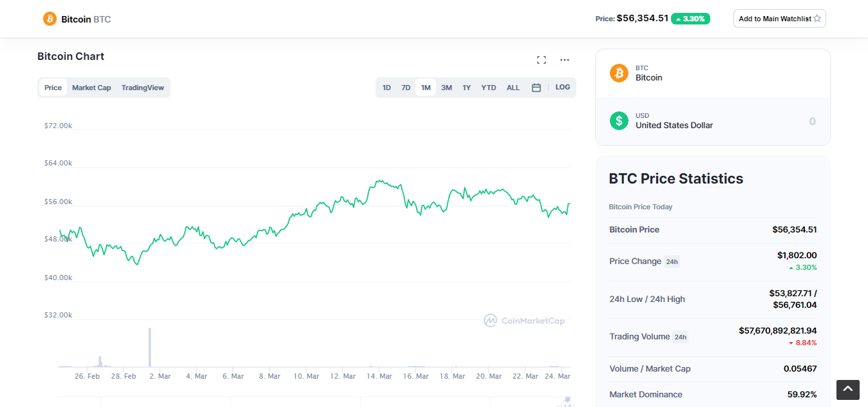Select the ALL time range button
Viewport: 868px width, 407px height.
pyautogui.click(x=513, y=88)
